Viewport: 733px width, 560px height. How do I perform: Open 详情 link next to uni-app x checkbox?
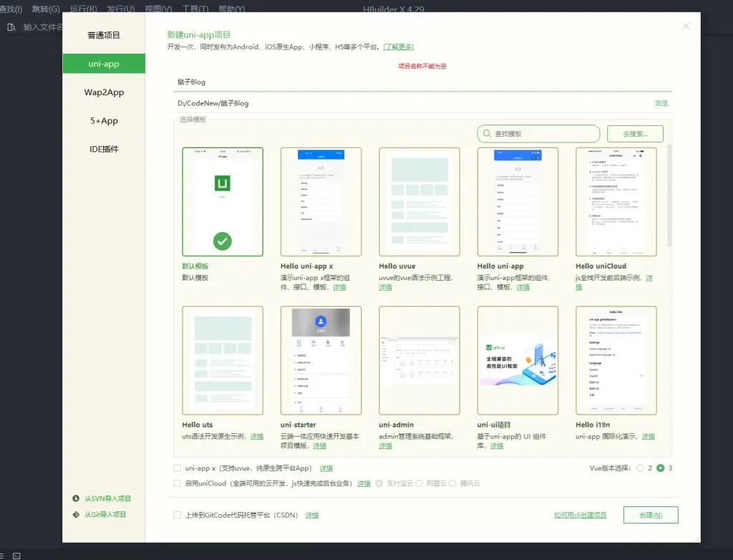point(326,468)
